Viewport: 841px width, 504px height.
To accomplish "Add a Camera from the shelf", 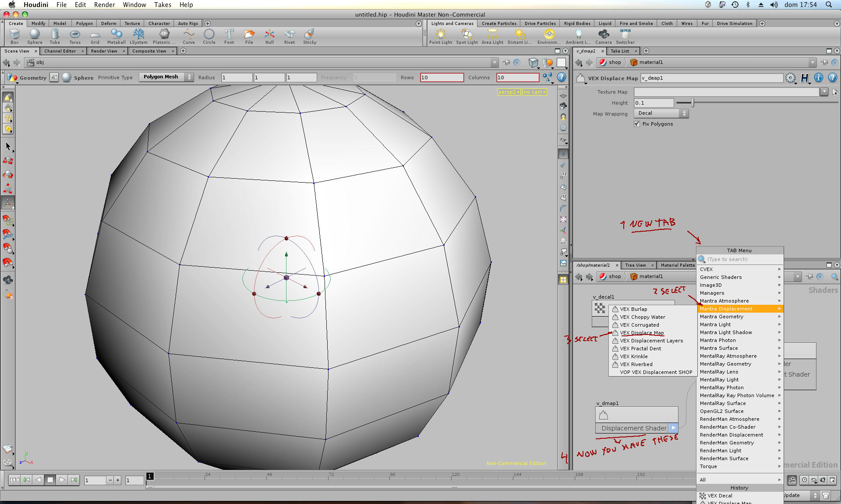I will 603,36.
